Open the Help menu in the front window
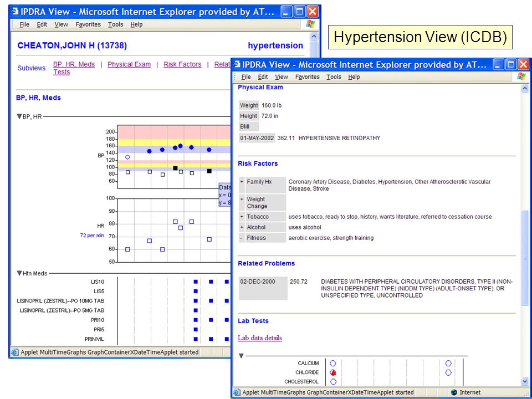 point(354,77)
